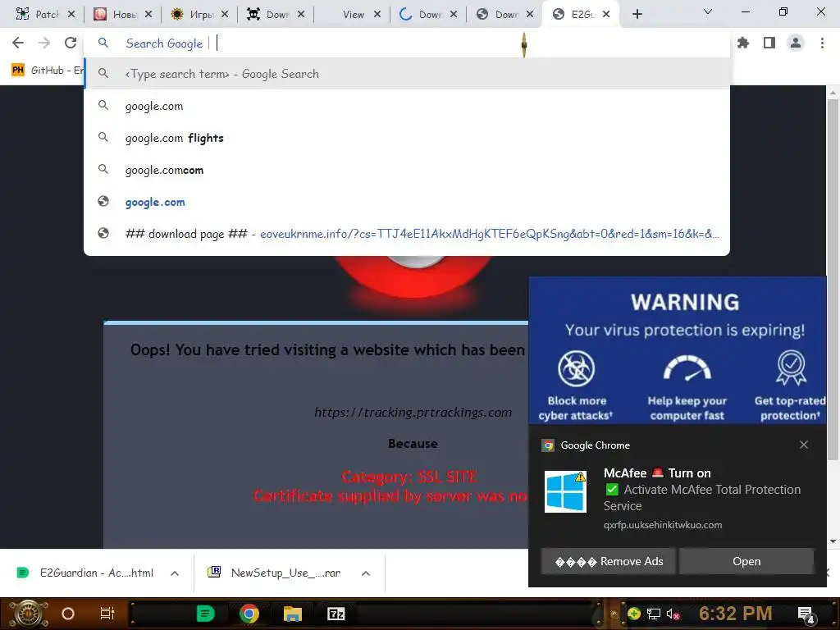Open the GitHub bookmark
This screenshot has height=630, width=840.
(47, 71)
